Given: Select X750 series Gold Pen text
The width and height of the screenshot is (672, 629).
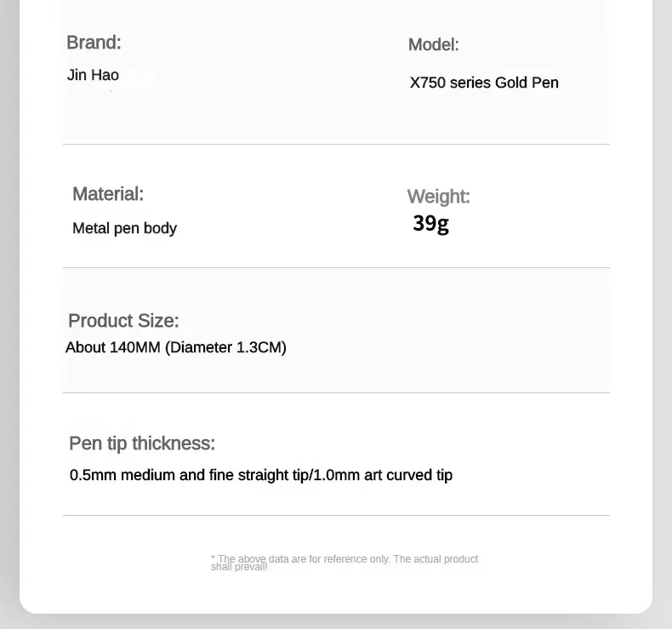Looking at the screenshot, I should 484,83.
